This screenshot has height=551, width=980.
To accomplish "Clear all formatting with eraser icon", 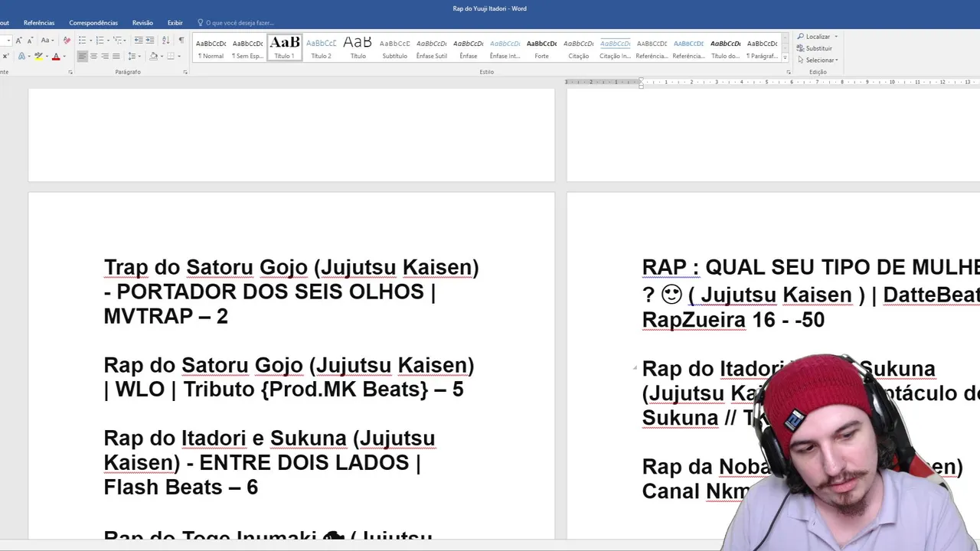I will tap(67, 40).
